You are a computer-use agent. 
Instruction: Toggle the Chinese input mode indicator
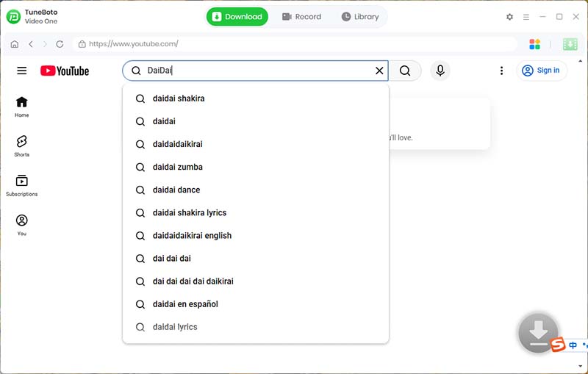pos(573,345)
